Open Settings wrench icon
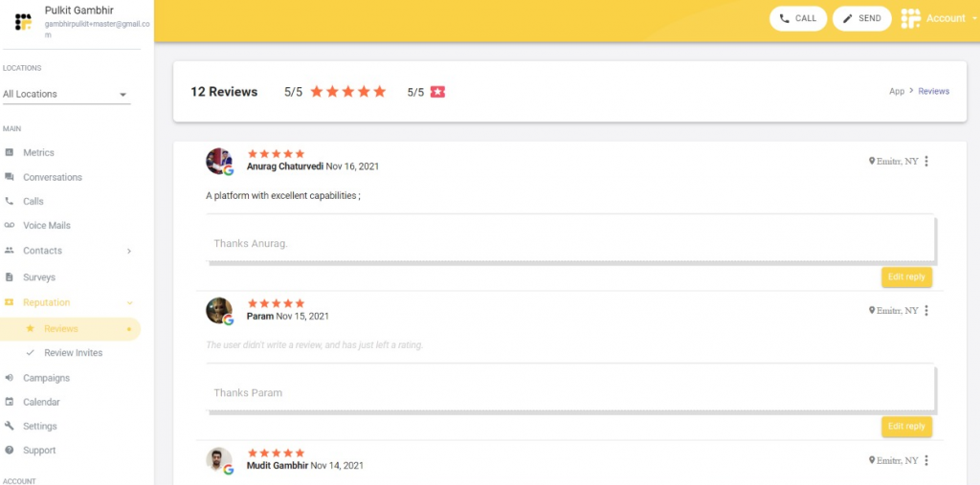Image resolution: width=980 pixels, height=485 pixels. [10, 426]
